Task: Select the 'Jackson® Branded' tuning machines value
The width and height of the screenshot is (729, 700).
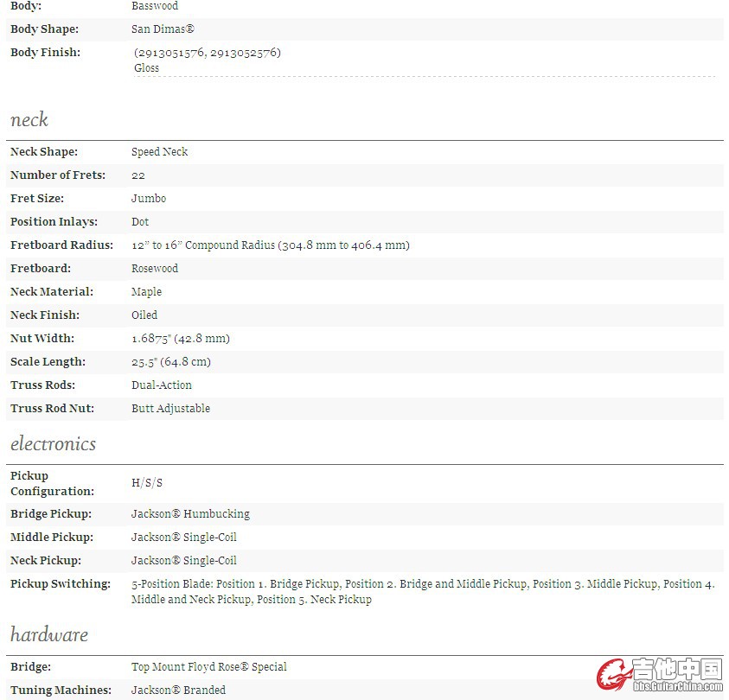Action: (x=178, y=690)
